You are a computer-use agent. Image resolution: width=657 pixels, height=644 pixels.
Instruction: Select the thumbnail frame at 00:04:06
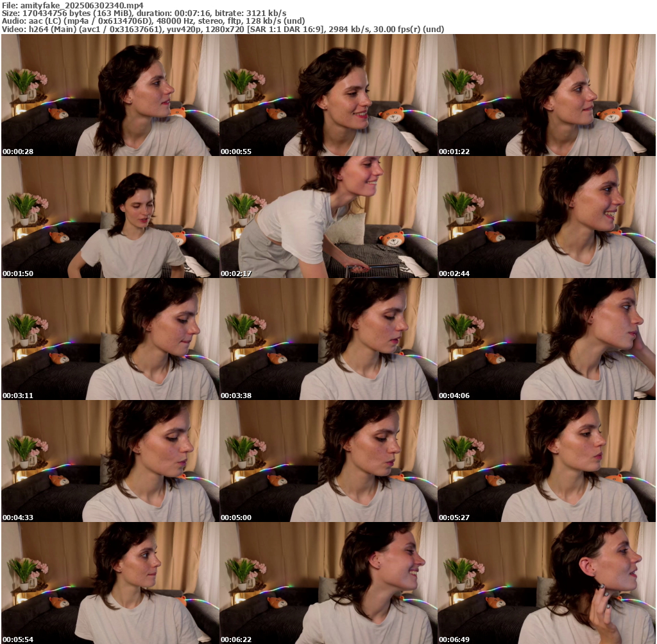(x=547, y=339)
